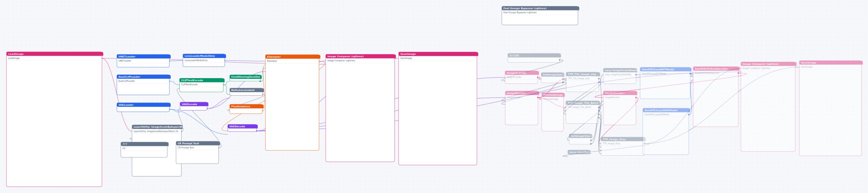Select the 尺寸 Int node header
Image resolution: width=868 pixels, height=193 pixels.
(x=145, y=144)
